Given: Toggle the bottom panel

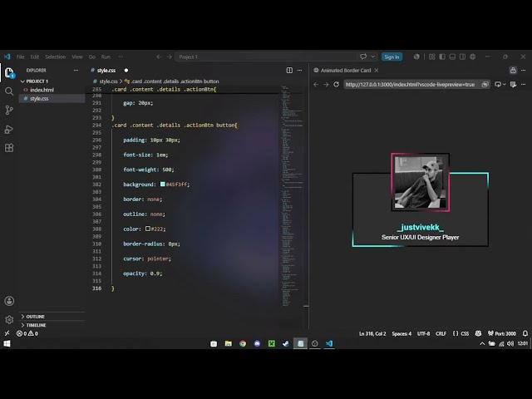Looking at the screenshot, I should click(452, 57).
